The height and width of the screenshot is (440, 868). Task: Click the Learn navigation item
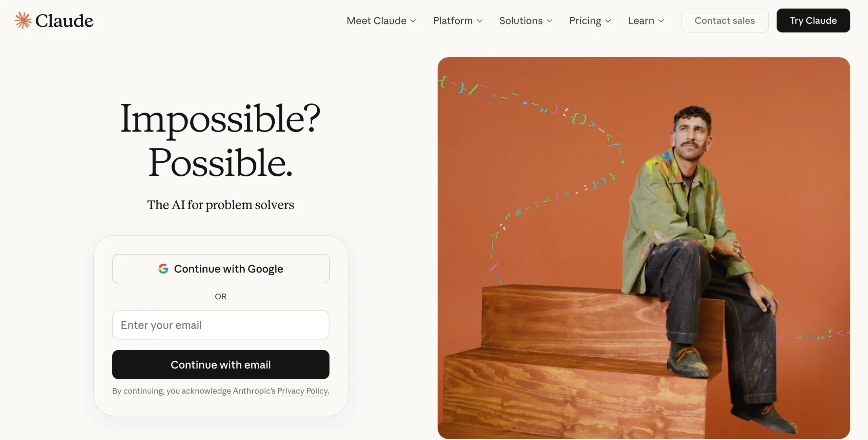pos(641,21)
